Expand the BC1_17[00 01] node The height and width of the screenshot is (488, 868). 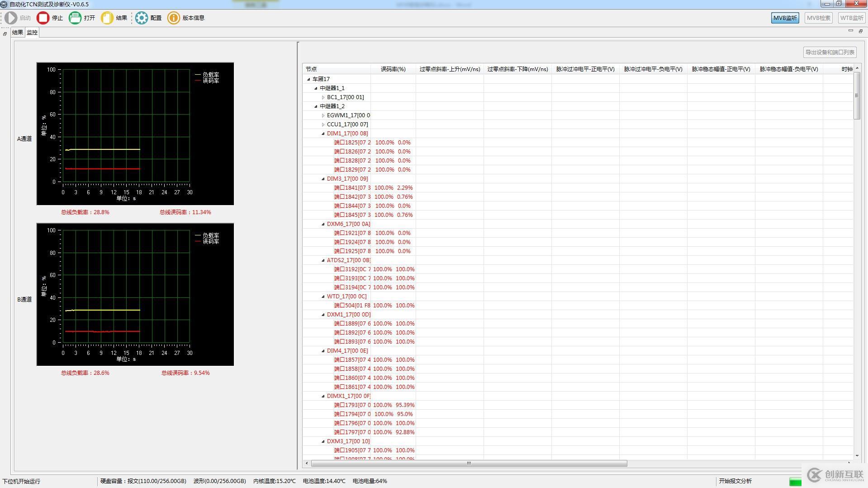point(323,97)
